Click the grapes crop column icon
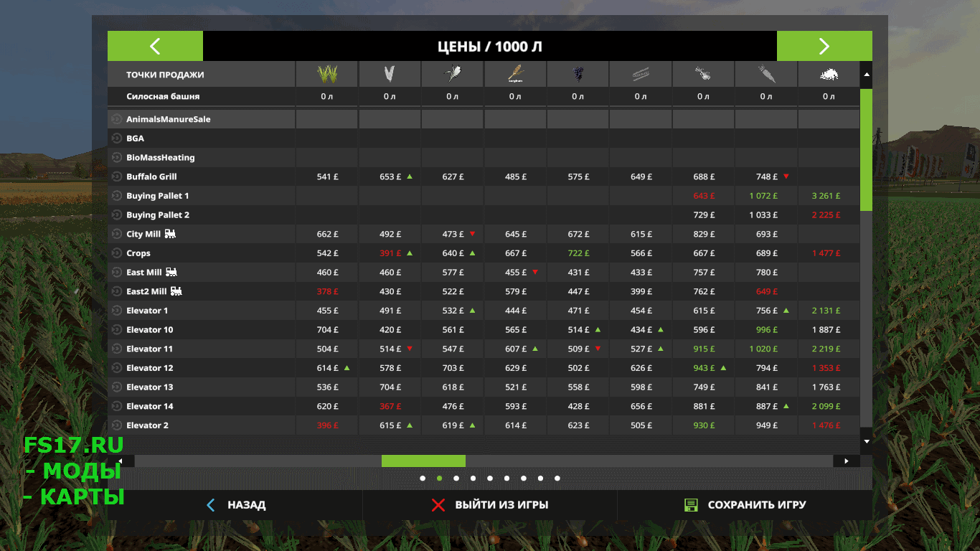The height and width of the screenshot is (551, 980). 578,73
